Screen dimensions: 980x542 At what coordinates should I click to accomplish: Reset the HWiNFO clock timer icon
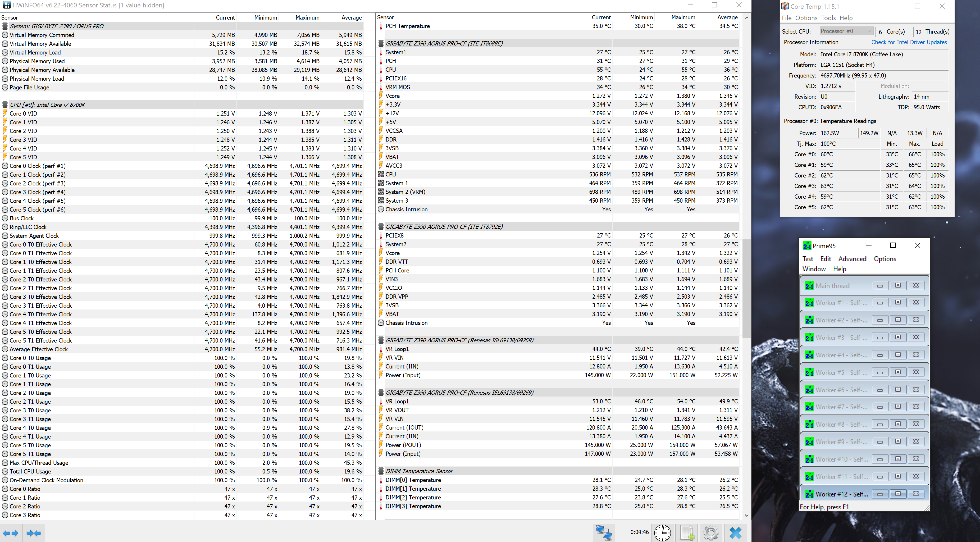662,532
